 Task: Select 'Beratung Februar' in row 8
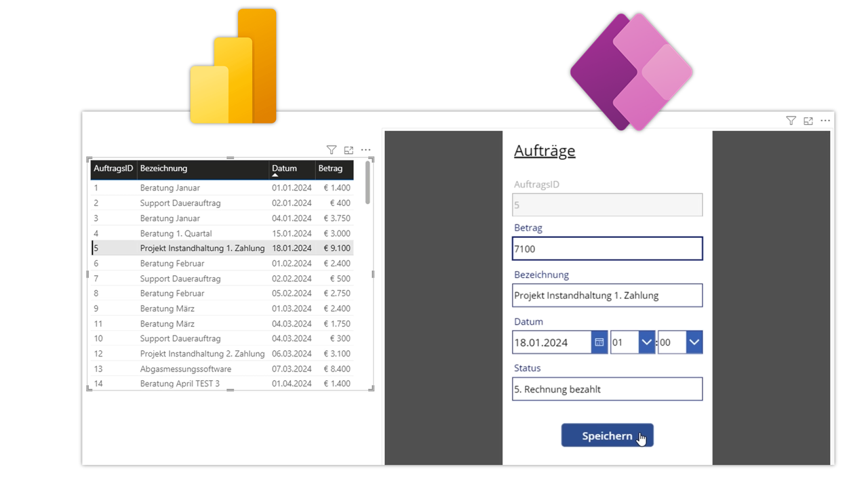[172, 293]
